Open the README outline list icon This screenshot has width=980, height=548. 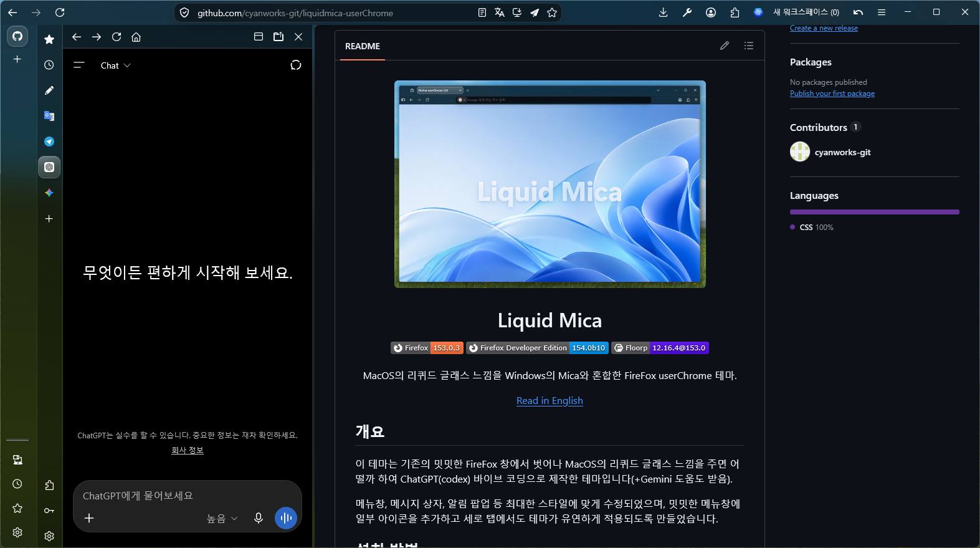coord(749,46)
